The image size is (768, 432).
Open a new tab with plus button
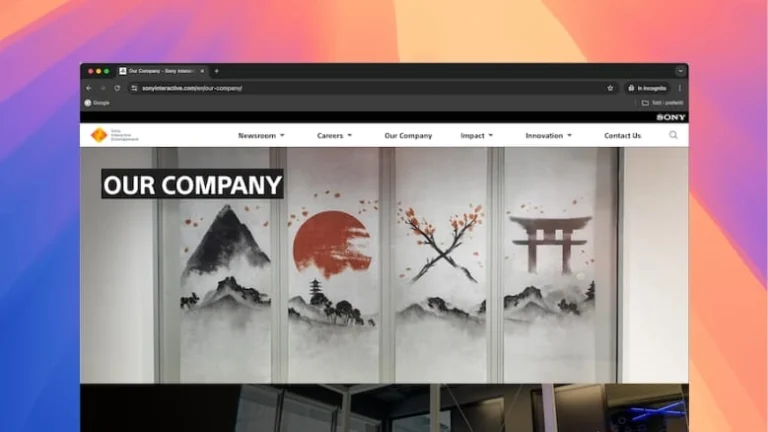pyautogui.click(x=216, y=71)
